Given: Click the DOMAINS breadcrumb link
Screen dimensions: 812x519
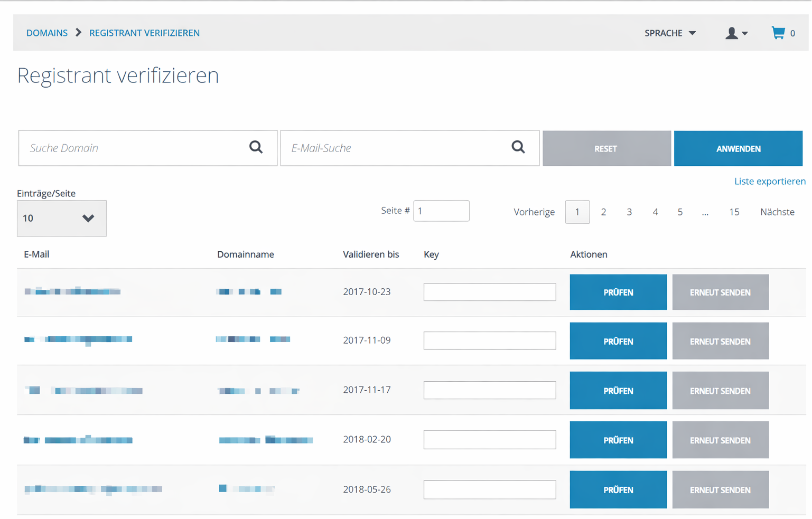Looking at the screenshot, I should pyautogui.click(x=47, y=33).
